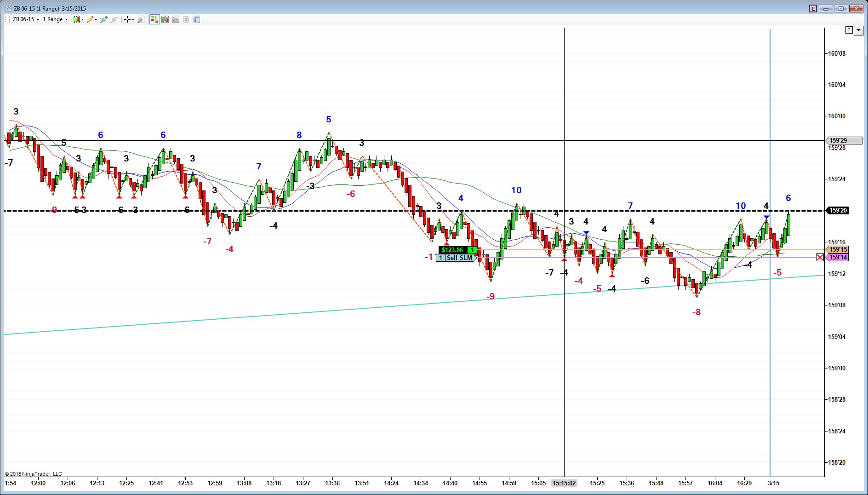Open the chart properties icon
This screenshot has height=495, width=868.
(197, 19)
